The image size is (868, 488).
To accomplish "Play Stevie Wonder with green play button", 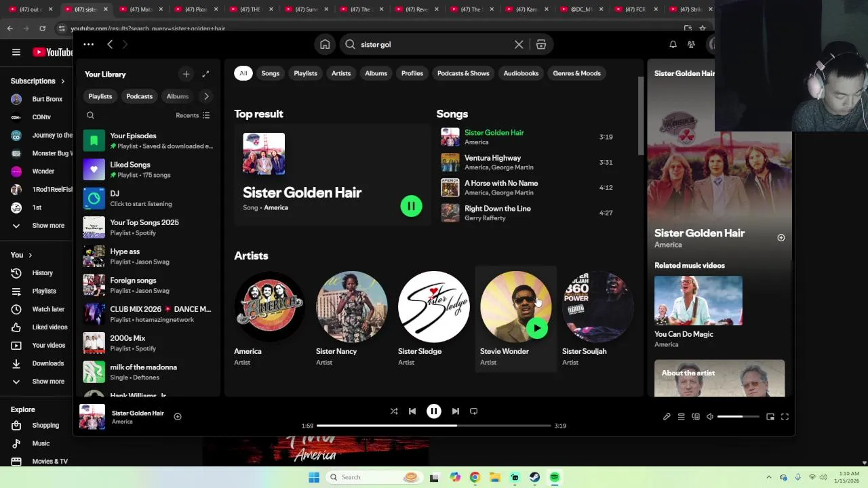I will (x=537, y=329).
